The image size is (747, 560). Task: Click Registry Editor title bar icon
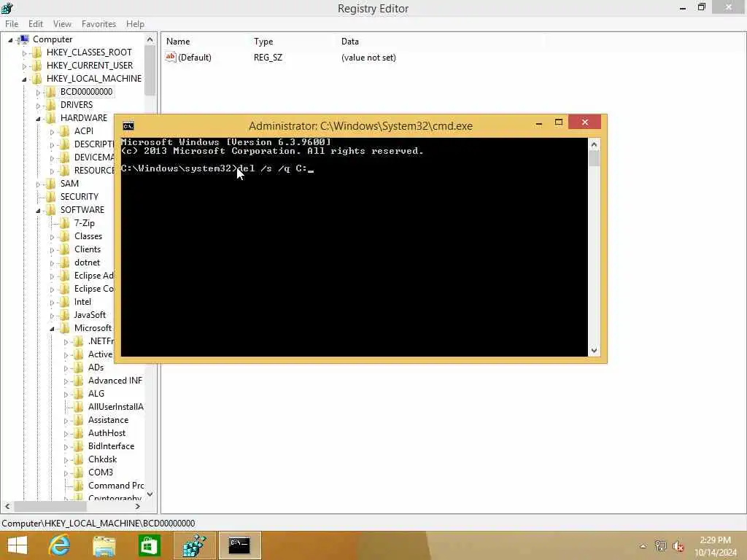tap(7, 8)
